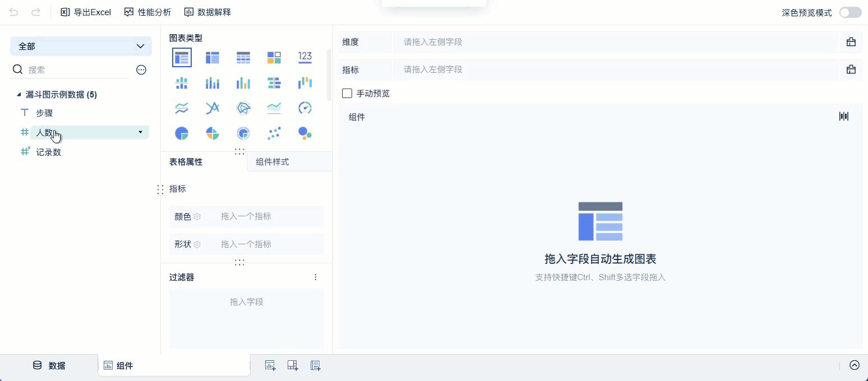The height and width of the screenshot is (381, 868).
Task: Click the toolbox icon on the 维度 row
Action: coord(851,41)
